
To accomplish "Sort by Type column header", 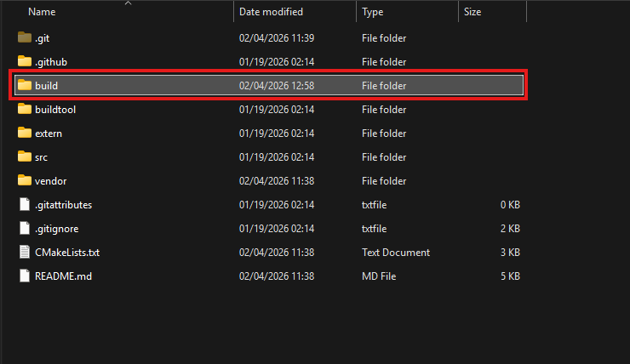I will click(x=372, y=13).
